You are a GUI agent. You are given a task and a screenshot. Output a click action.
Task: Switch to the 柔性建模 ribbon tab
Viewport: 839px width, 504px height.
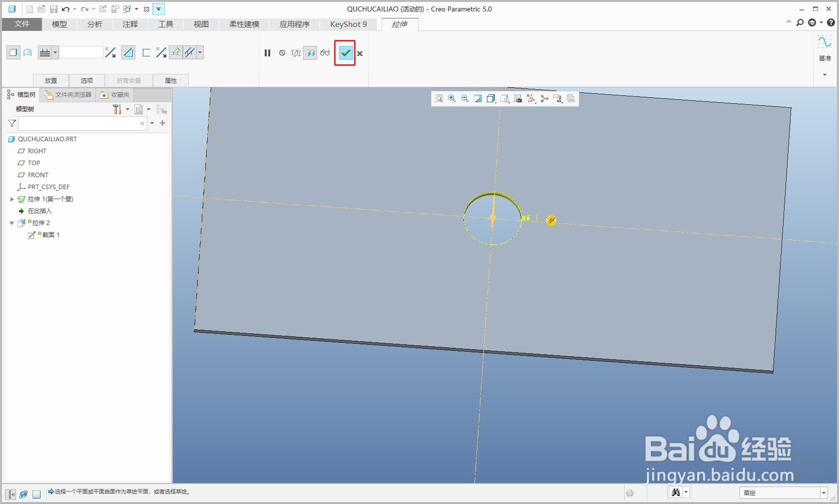pyautogui.click(x=244, y=24)
